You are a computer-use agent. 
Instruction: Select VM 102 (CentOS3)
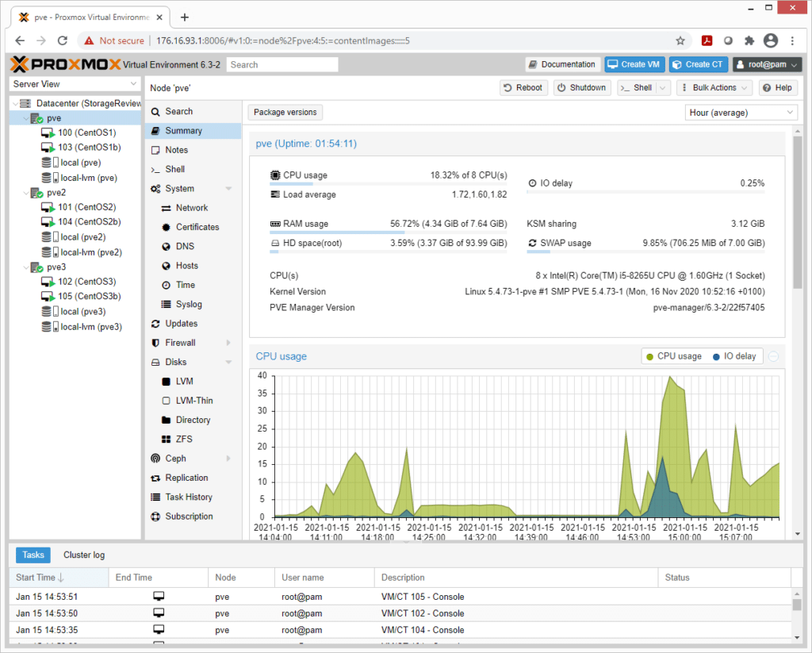(x=86, y=282)
